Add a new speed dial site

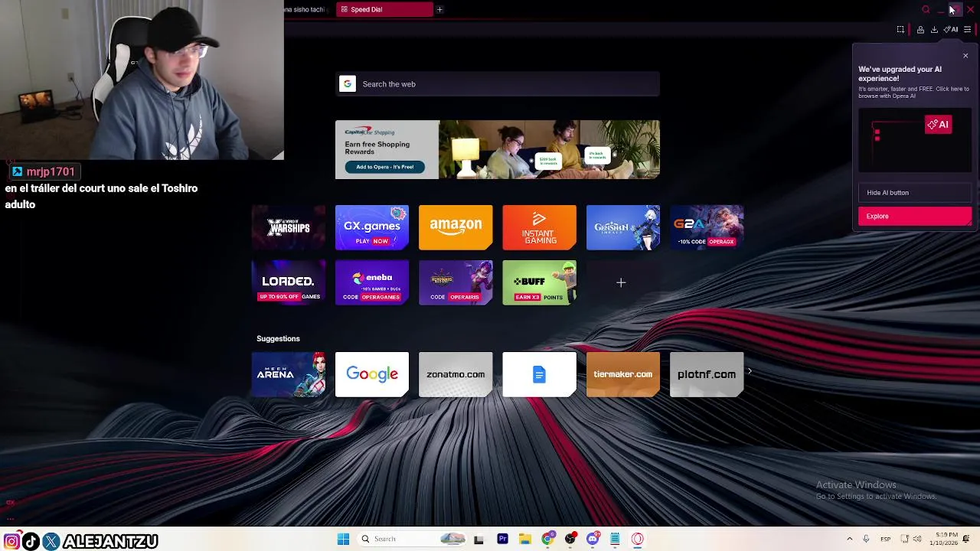pyautogui.click(x=621, y=282)
